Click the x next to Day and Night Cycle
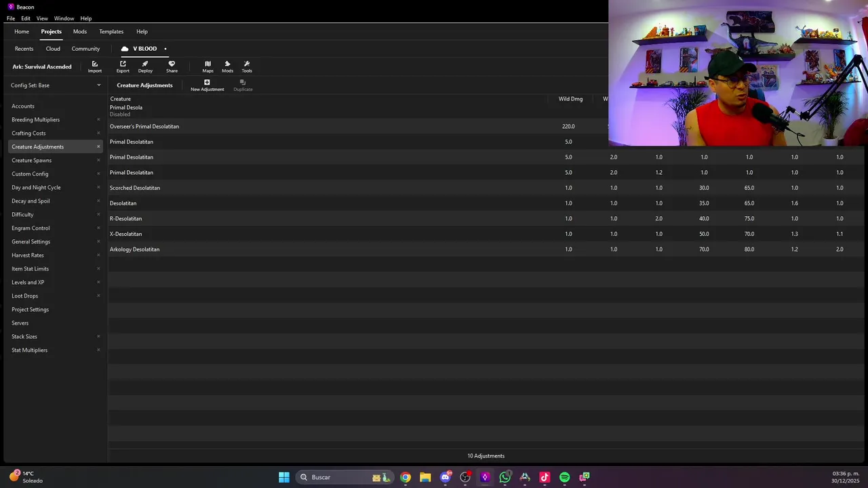868x488 pixels. pyautogui.click(x=98, y=187)
